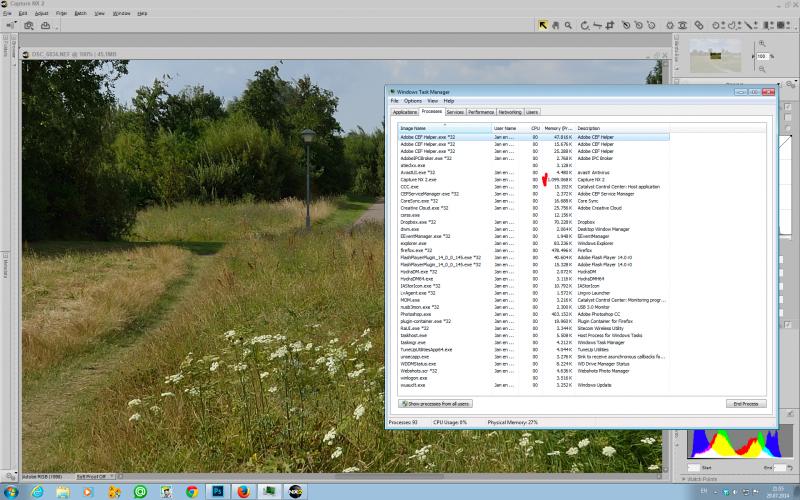
Task: Select the White Control Point tool
Action: pos(651,25)
